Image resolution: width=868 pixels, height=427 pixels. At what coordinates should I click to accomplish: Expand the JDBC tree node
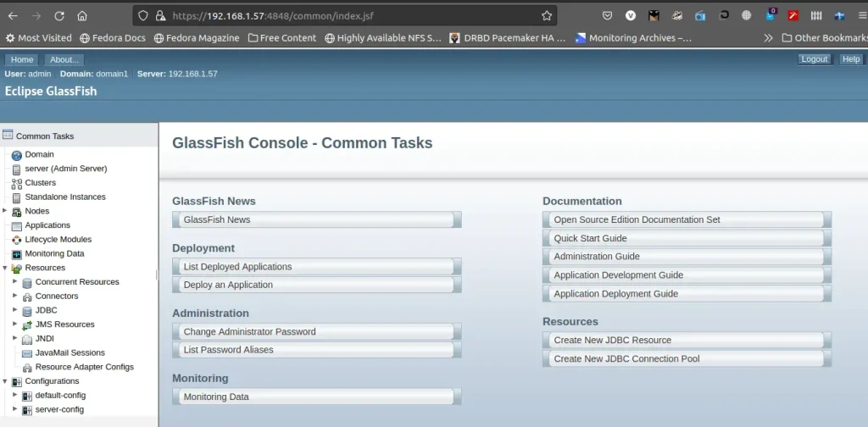[x=15, y=310]
